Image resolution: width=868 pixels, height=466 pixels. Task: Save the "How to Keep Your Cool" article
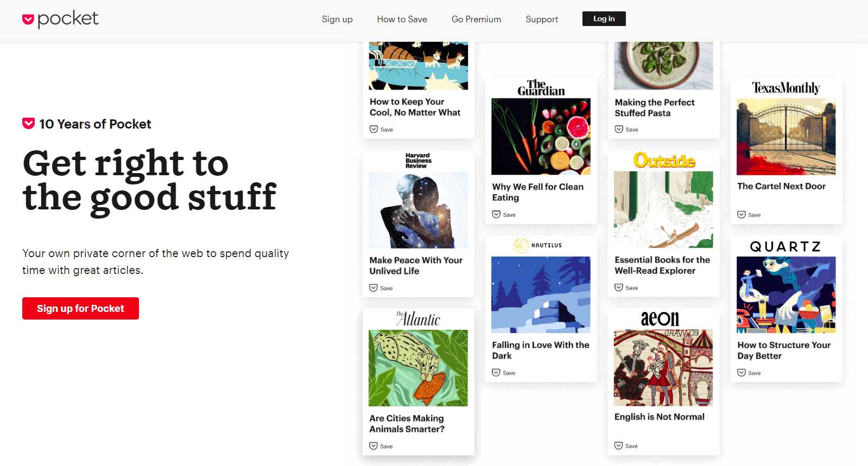click(381, 130)
